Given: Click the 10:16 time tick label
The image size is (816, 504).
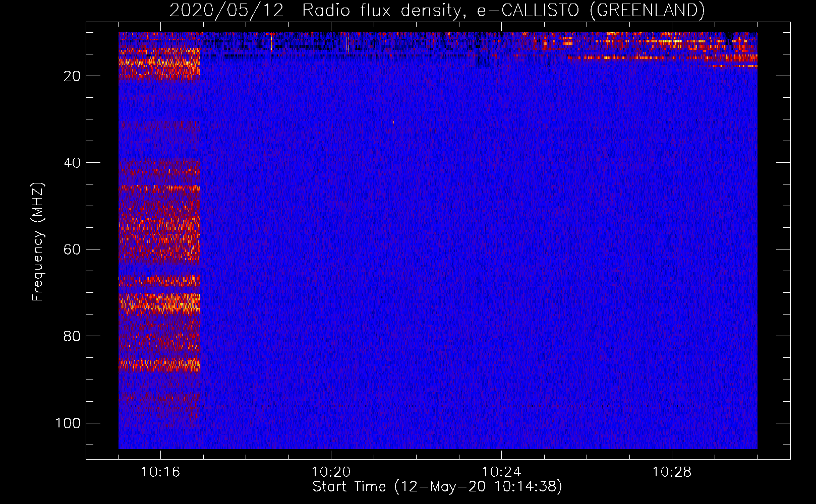Looking at the screenshot, I should coord(160,472).
